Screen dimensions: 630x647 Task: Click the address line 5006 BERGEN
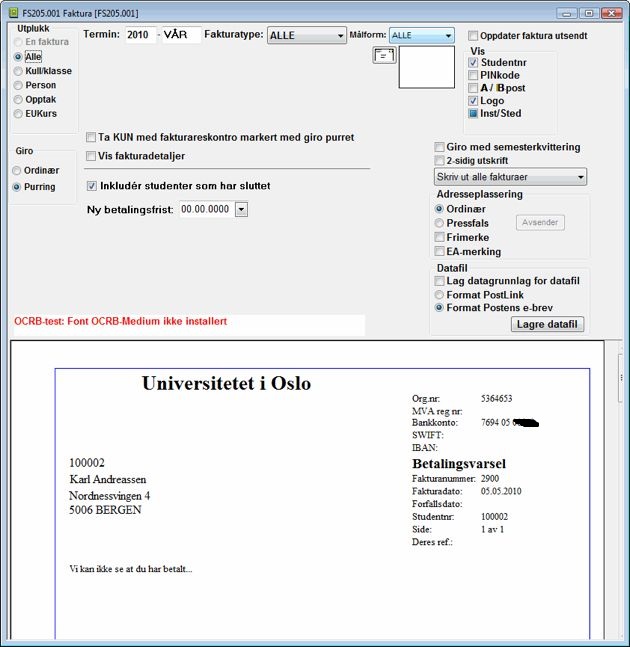pos(105,510)
